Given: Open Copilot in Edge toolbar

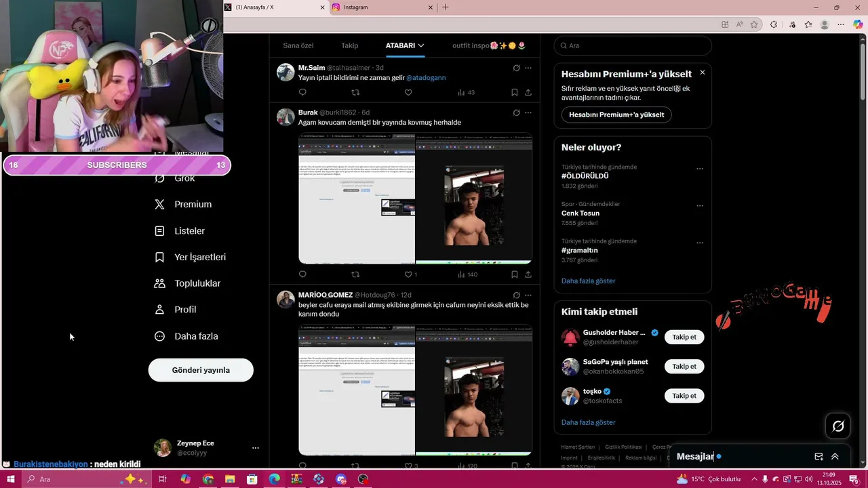Looking at the screenshot, I should coord(858,24).
